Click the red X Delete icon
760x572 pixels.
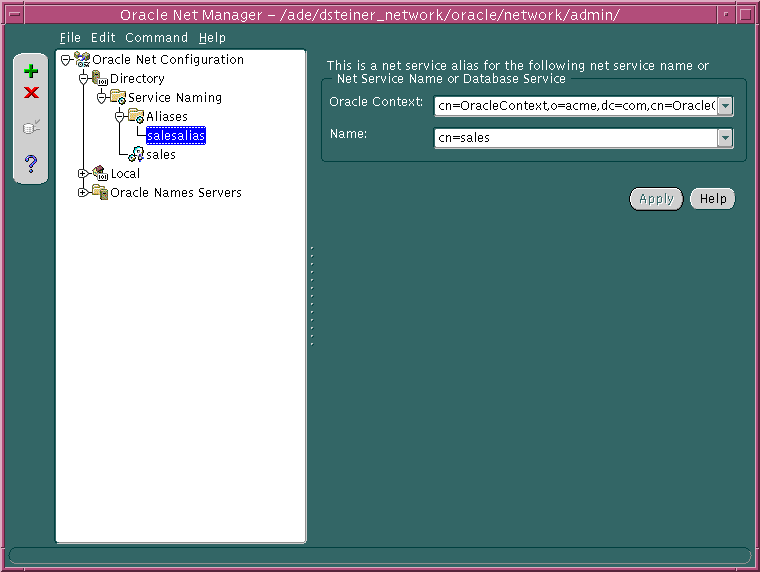[31, 92]
